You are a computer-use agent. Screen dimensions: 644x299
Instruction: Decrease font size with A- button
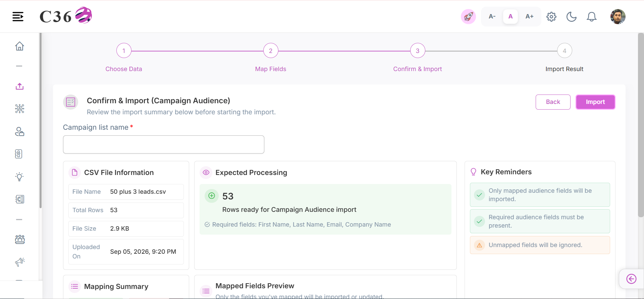pyautogui.click(x=492, y=16)
